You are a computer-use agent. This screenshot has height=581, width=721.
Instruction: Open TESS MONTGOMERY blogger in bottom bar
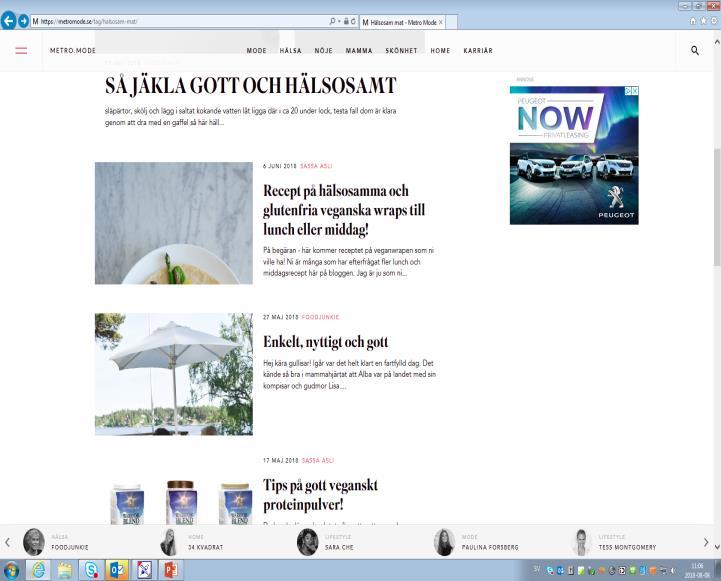616,542
